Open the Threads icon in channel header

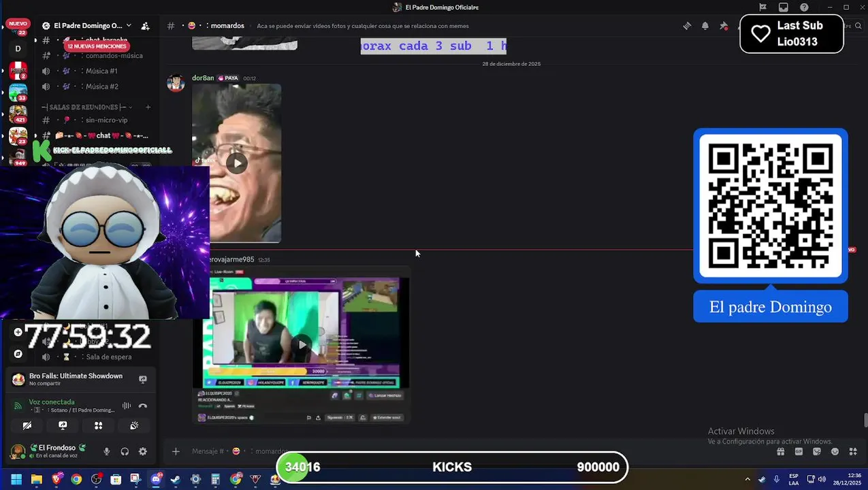point(687,26)
